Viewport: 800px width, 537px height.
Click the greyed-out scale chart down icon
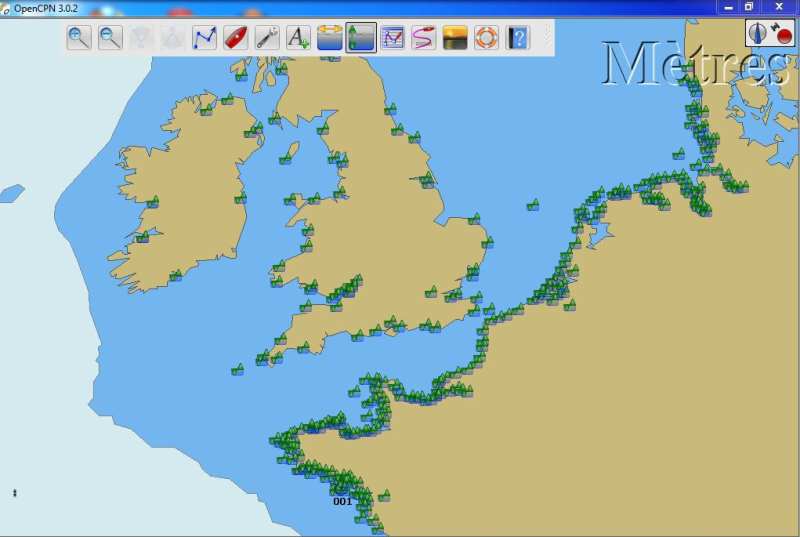click(x=141, y=37)
